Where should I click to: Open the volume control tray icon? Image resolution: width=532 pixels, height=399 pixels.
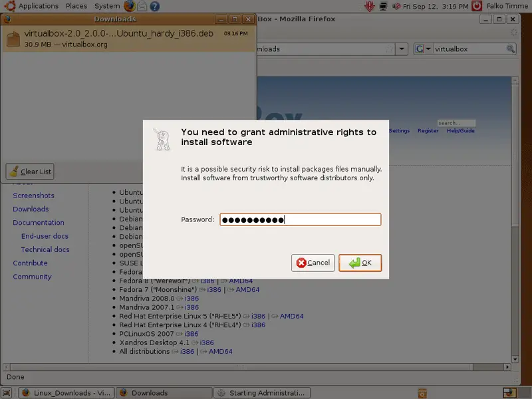396,6
